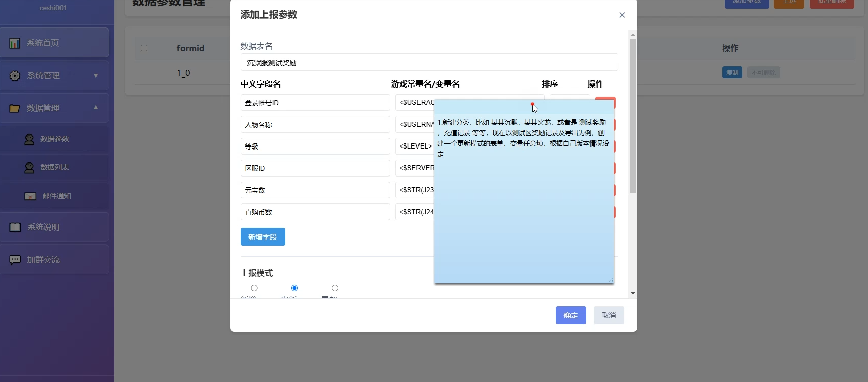Screen dimensions: 868x382
Task: Click the 操作 column header in background table
Action: [x=730, y=48]
